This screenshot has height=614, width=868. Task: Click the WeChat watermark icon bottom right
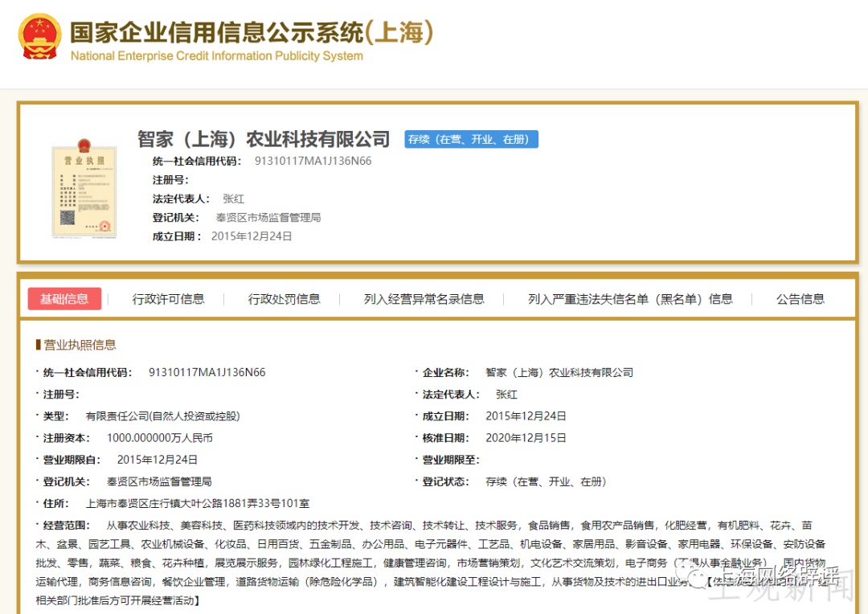tap(694, 575)
